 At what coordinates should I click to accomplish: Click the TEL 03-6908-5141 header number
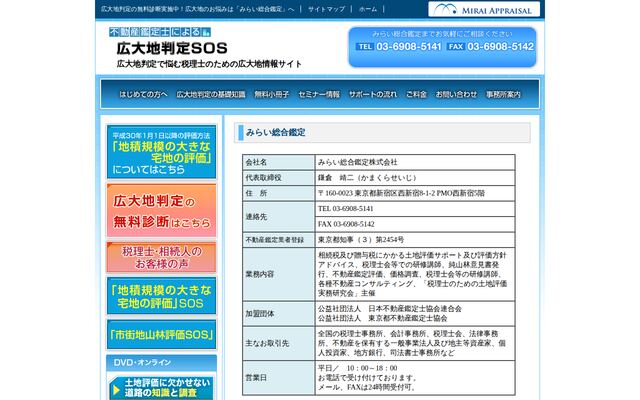[398, 47]
